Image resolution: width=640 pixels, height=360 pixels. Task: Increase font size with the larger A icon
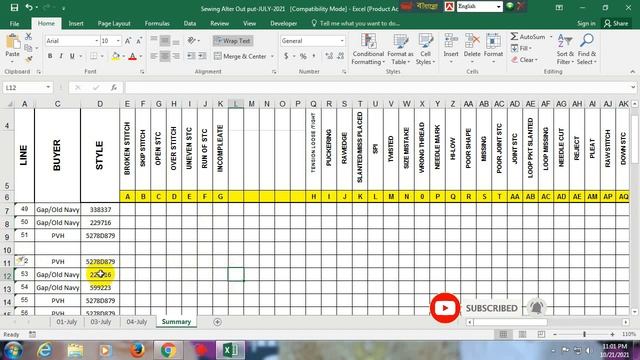click(x=128, y=41)
